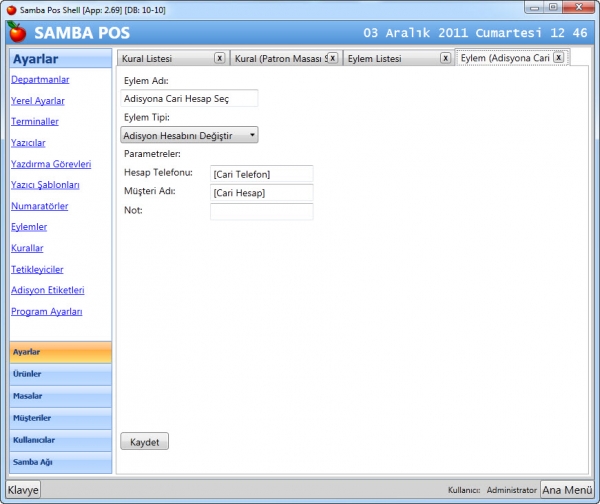Click the empty Not input field

point(262,211)
